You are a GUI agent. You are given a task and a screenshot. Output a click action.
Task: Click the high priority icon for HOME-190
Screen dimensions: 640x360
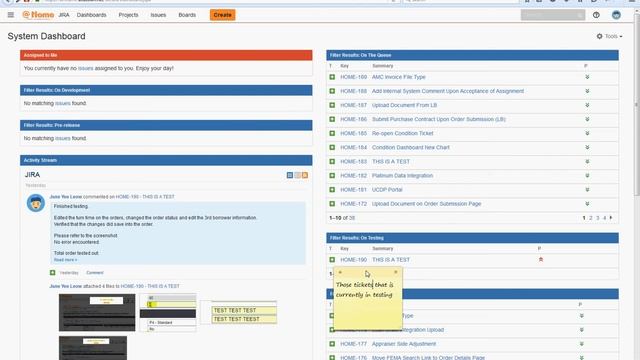pos(541,260)
